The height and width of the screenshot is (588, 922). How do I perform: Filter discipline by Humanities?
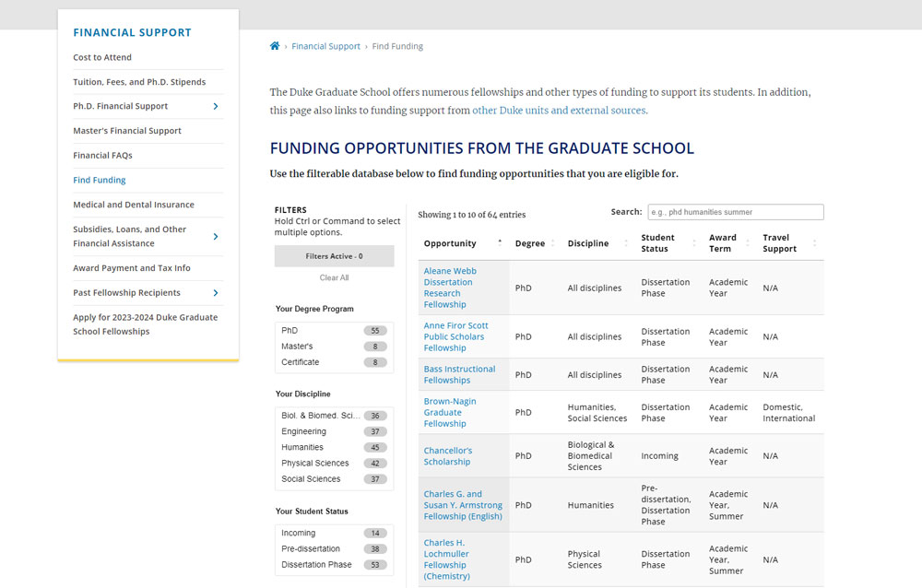click(x=334, y=448)
